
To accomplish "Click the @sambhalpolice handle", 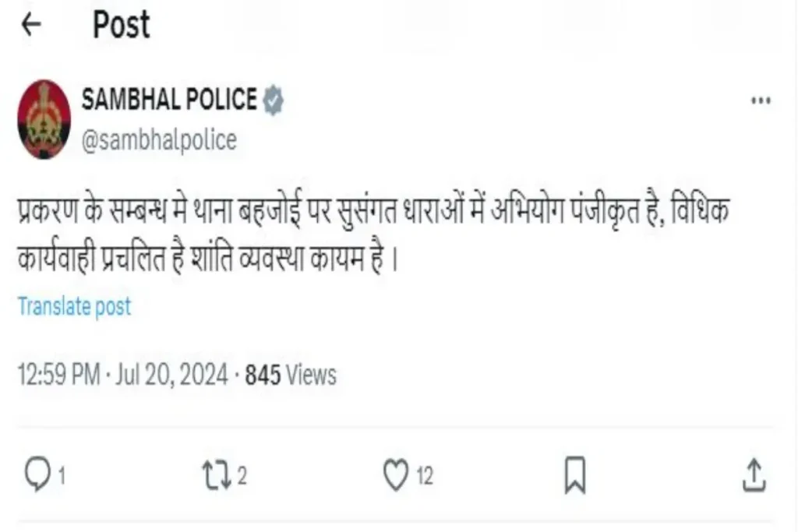I will (159, 140).
